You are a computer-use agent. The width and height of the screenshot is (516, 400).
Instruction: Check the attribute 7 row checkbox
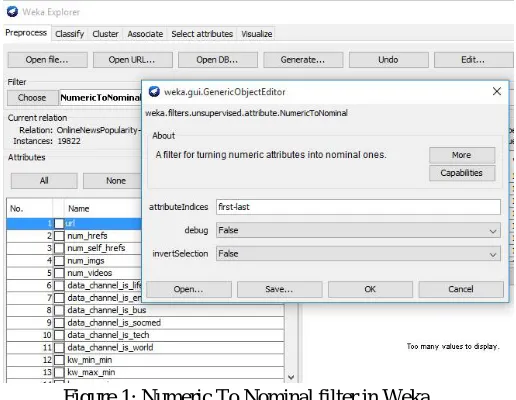[59, 298]
